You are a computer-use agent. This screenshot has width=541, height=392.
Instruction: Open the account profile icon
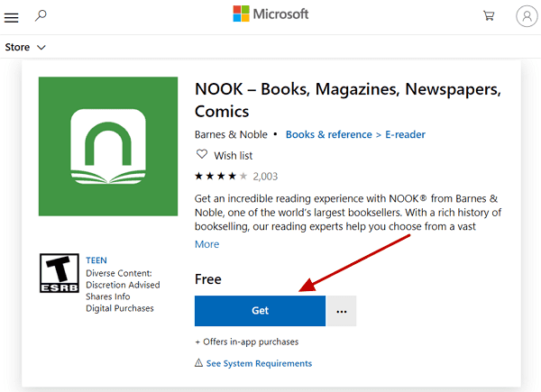pyautogui.click(x=527, y=16)
